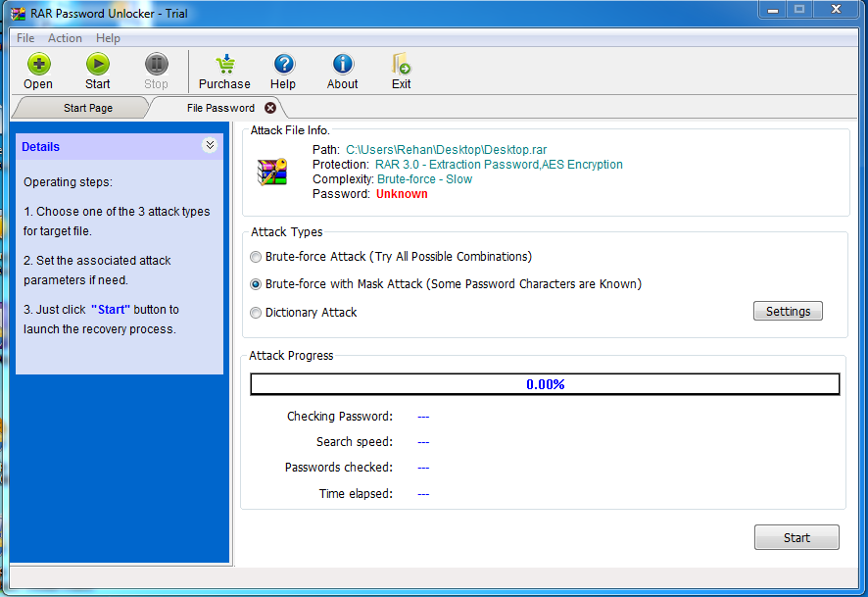Switch to the File Password tab
Viewport: 868px width, 597px height.
point(220,108)
